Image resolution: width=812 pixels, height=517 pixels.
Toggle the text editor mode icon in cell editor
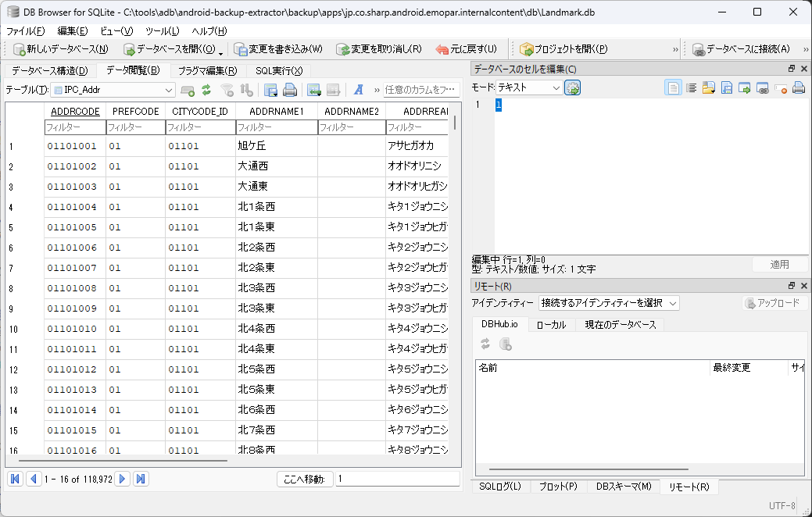673,88
